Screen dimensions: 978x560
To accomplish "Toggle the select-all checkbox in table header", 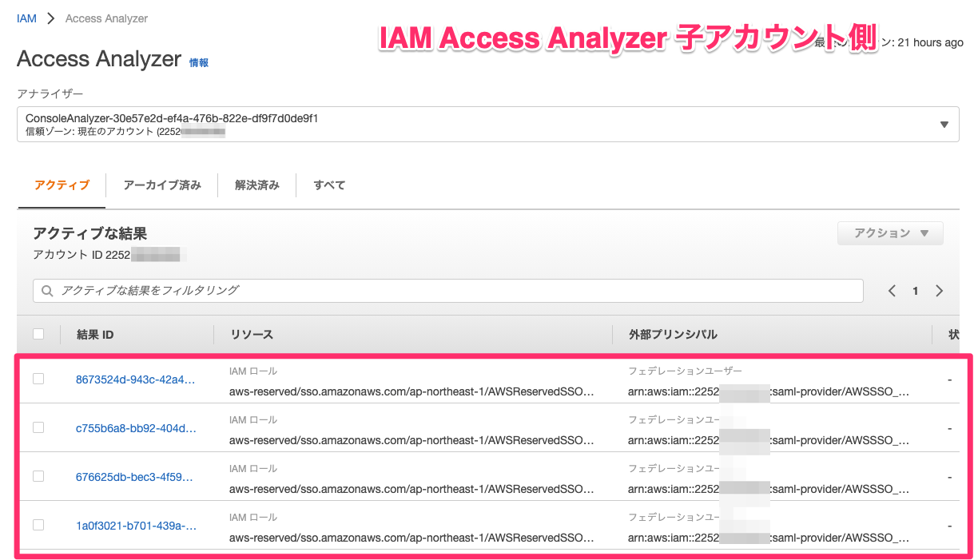I will coord(38,334).
